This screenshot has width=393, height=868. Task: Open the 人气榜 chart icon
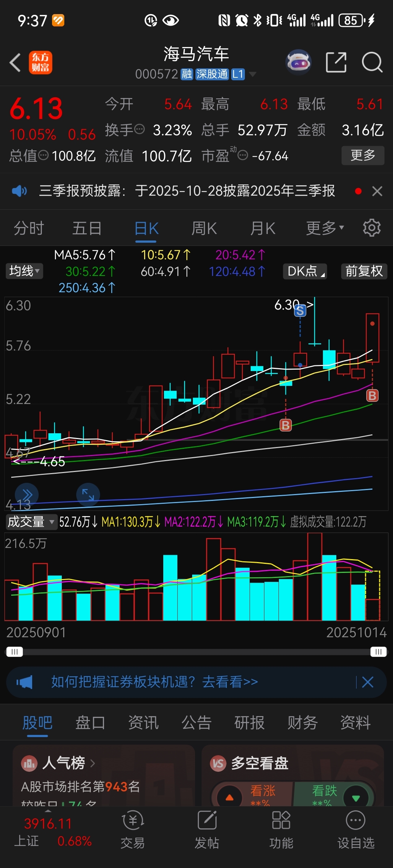pyautogui.click(x=29, y=763)
